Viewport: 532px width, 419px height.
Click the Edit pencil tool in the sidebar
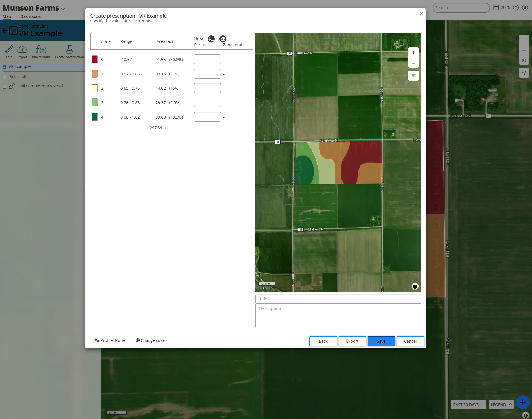click(9, 52)
